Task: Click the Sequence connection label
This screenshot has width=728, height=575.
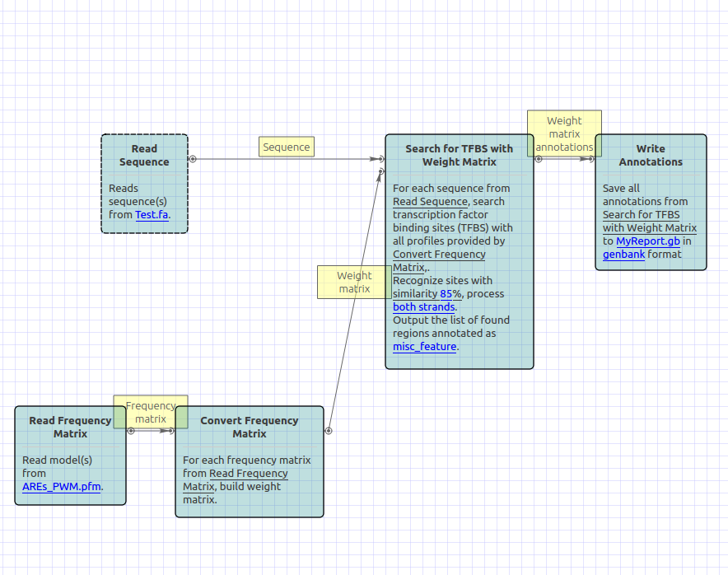Action: point(287,147)
